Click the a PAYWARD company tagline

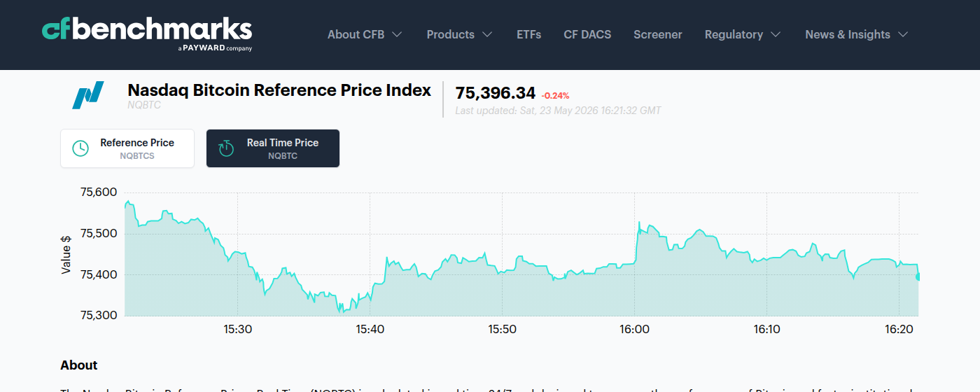pyautogui.click(x=215, y=48)
